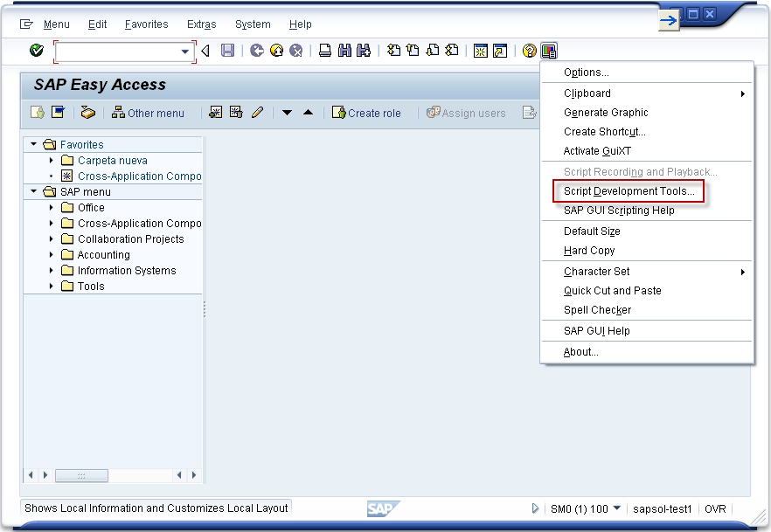Collapse the Favorites tree node
Viewport: 771px width, 532px height.
[x=33, y=144]
